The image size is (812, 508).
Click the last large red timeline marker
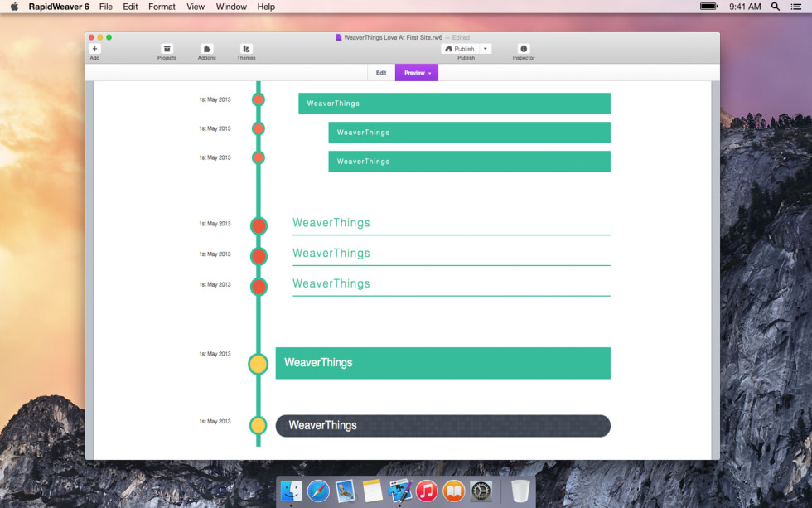259,287
